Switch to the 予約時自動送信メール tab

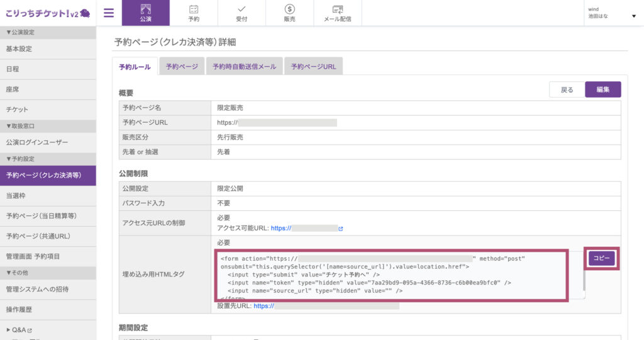244,66
